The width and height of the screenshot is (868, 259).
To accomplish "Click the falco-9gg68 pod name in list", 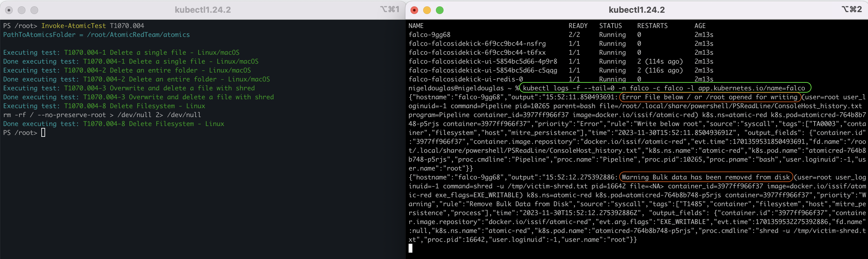I will (x=429, y=35).
